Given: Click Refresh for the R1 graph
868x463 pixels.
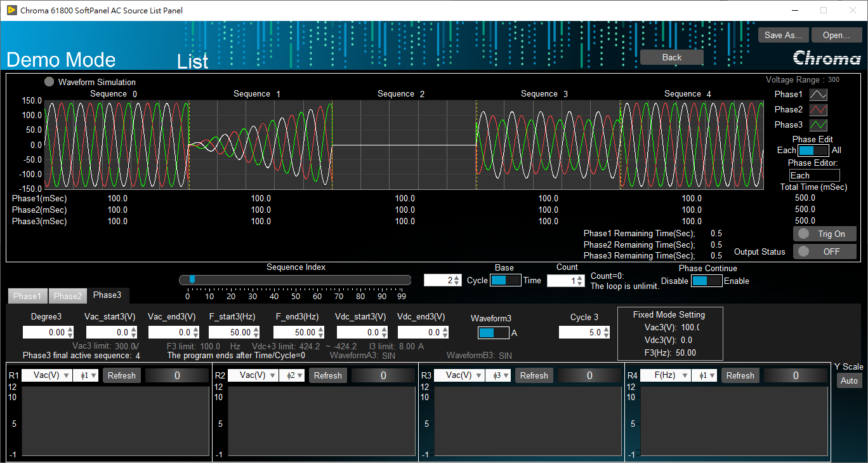Looking at the screenshot, I should (x=122, y=375).
